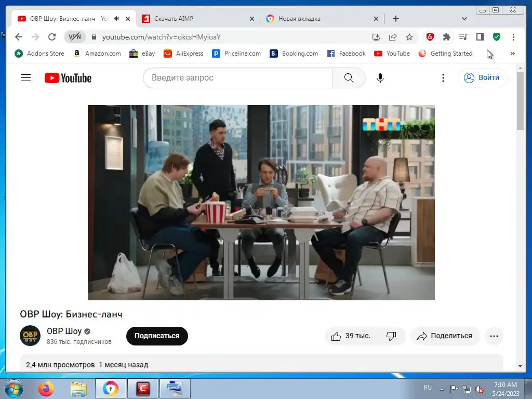Image resolution: width=532 pixels, height=399 pixels.
Task: Click the ОВР Шоу channel avatar
Action: (x=30, y=336)
